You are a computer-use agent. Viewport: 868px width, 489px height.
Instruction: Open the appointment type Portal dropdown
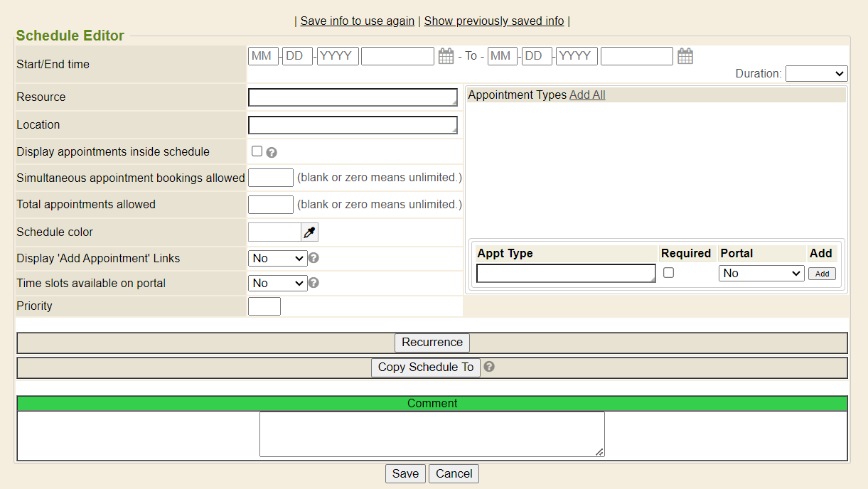pos(761,273)
